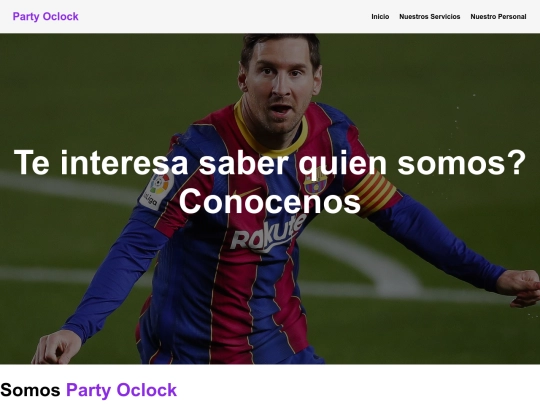Click the club crest on the jersey
Screen dimensions: 540x405
tap(315, 180)
